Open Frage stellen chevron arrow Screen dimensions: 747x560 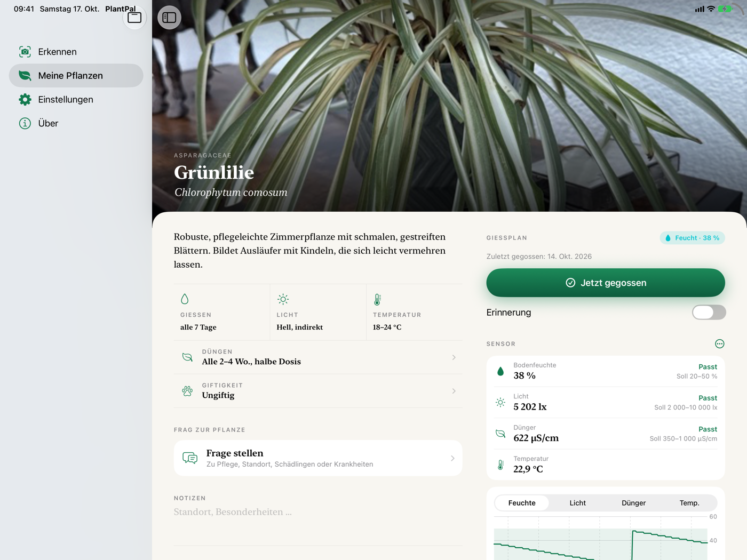(x=452, y=458)
